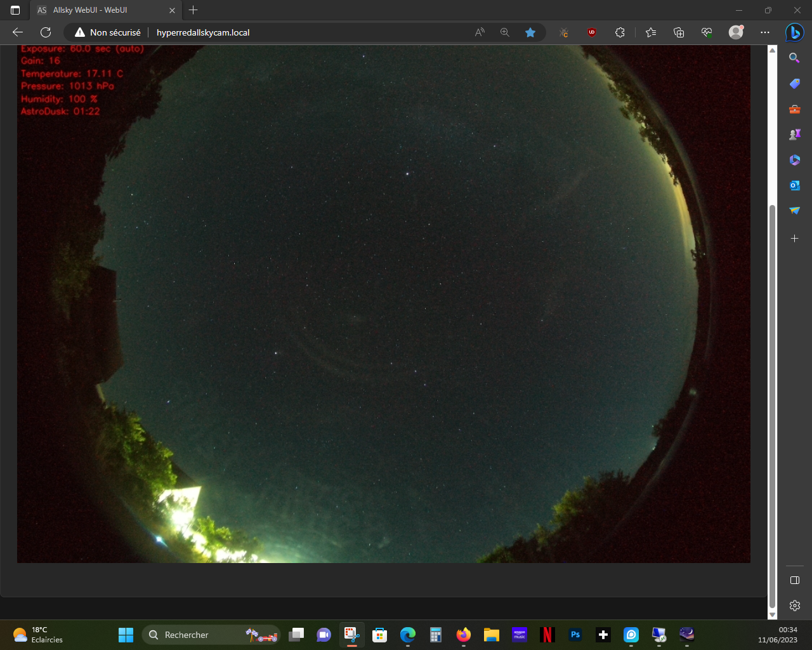This screenshot has width=812, height=650.
Task: Toggle the sidebar visibility button
Action: point(794,580)
